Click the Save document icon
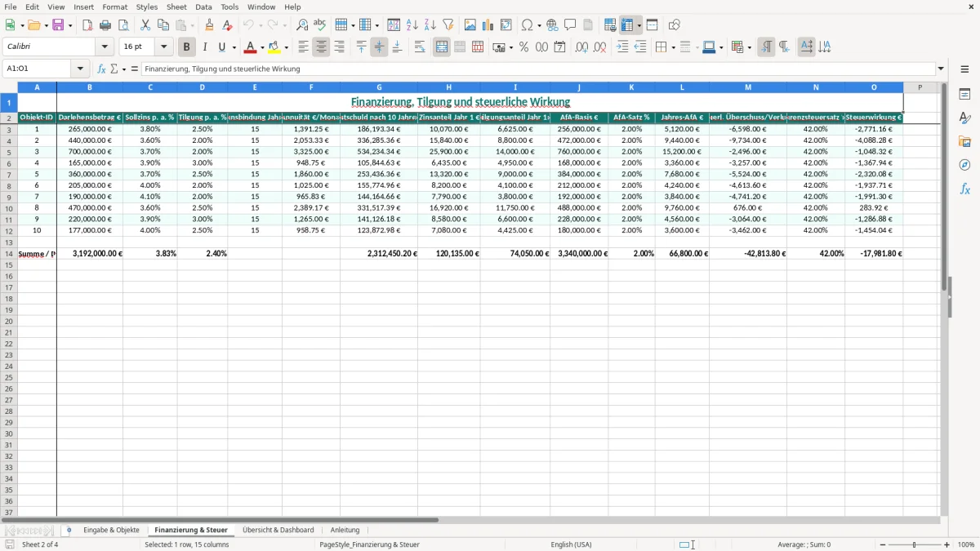This screenshot has width=980, height=551. pos(58,25)
